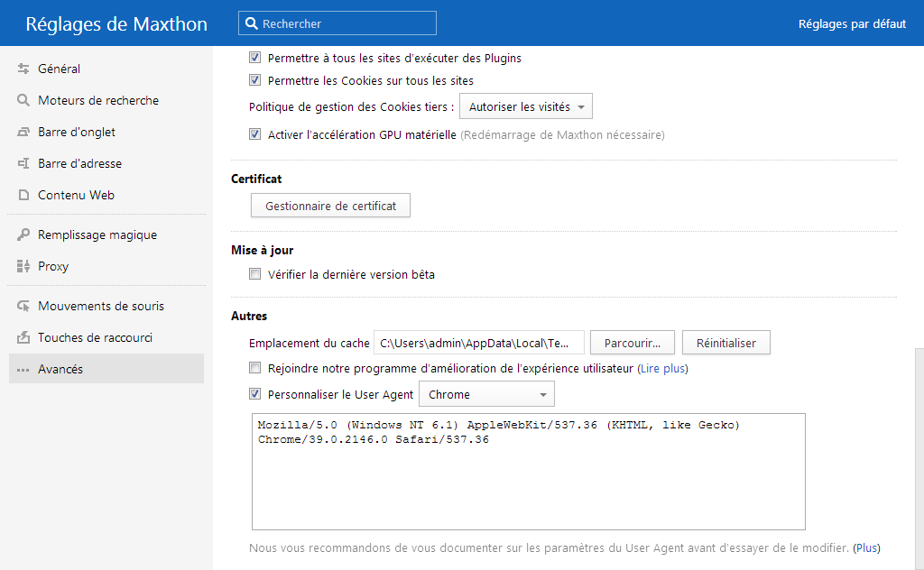Click the Proxy sliders icon
The height and width of the screenshot is (570, 924).
point(23,266)
